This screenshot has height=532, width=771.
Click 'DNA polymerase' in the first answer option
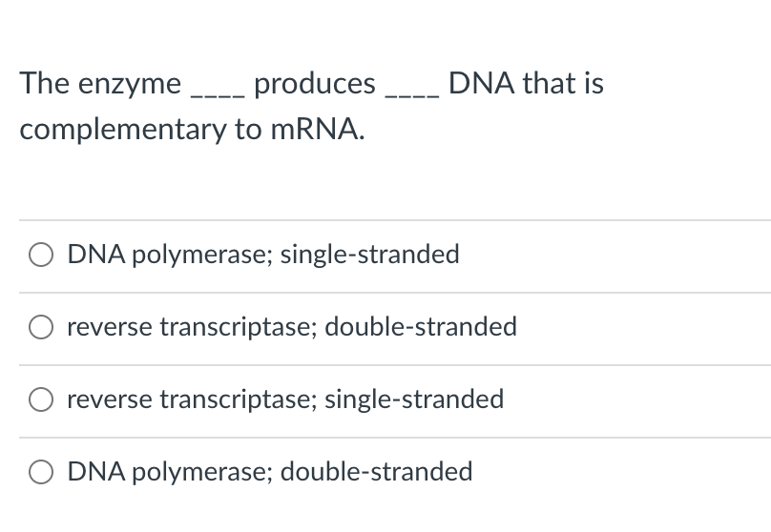tap(170, 255)
